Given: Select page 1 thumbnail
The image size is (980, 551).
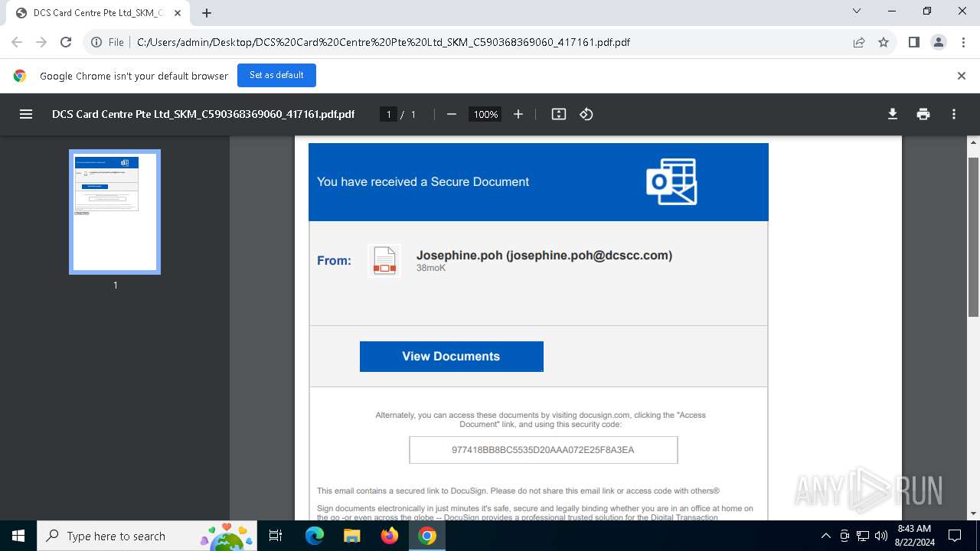Looking at the screenshot, I should tap(115, 212).
